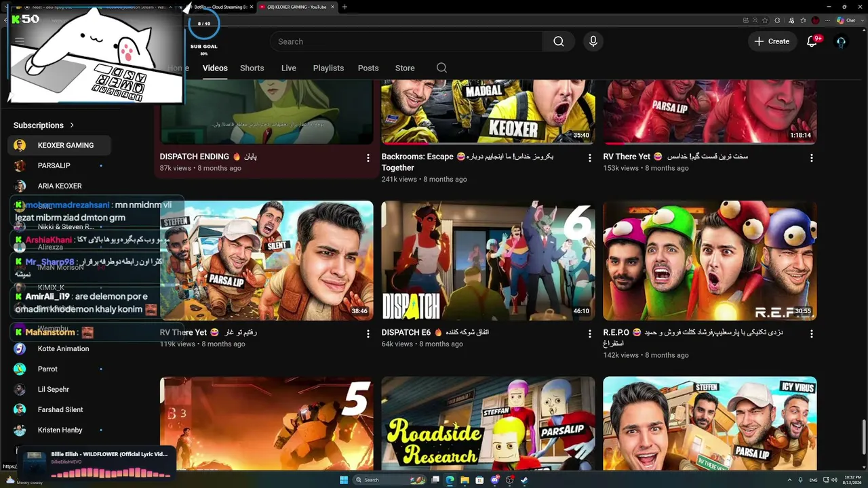The image size is (868, 488).
Task: Open Kotte Animation subscription channel
Action: click(60, 348)
